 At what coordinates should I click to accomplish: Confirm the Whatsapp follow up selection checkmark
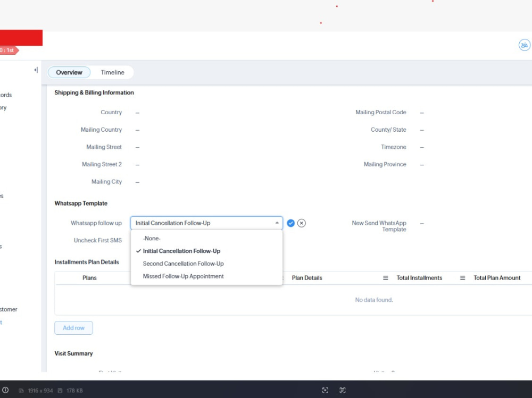click(290, 223)
